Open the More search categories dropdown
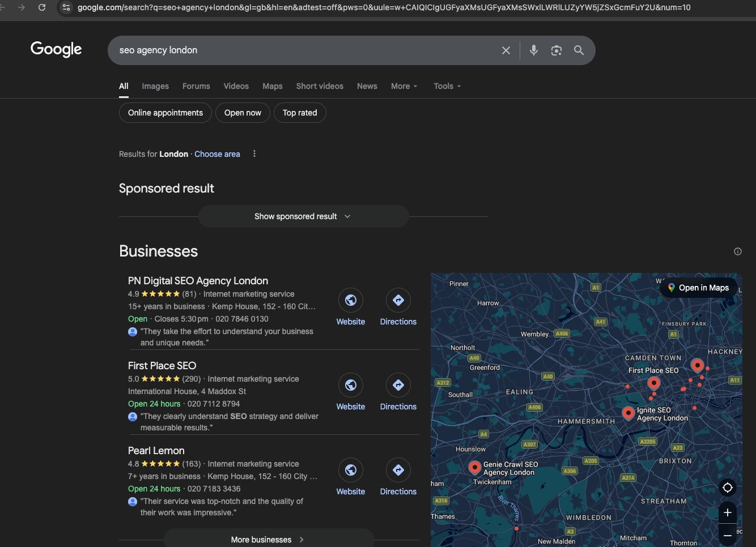The width and height of the screenshot is (756, 547). click(404, 86)
